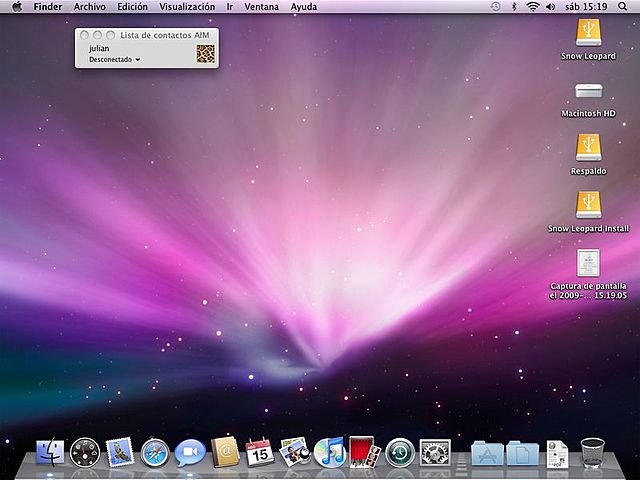Viewport: 640px width, 480px height.
Task: Click the Bluetooth status icon
Action: (x=514, y=7)
